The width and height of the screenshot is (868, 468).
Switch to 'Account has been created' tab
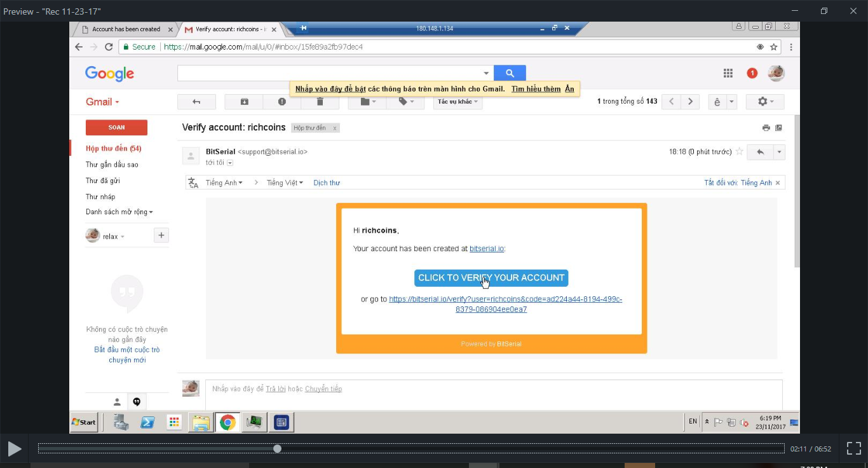pos(126,29)
